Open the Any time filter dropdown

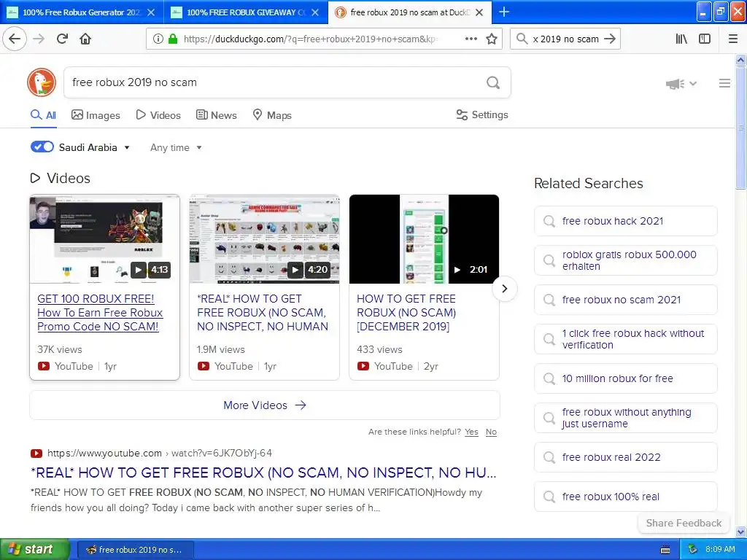(x=176, y=147)
